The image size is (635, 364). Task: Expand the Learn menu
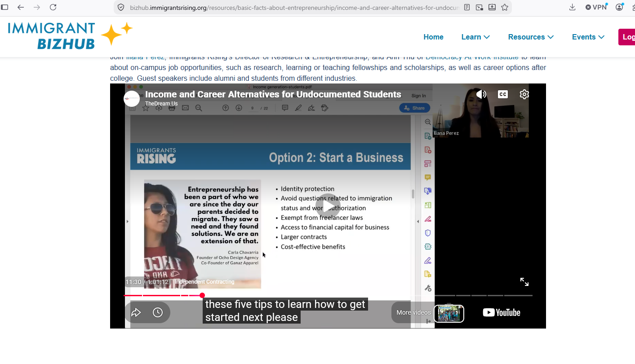point(475,37)
